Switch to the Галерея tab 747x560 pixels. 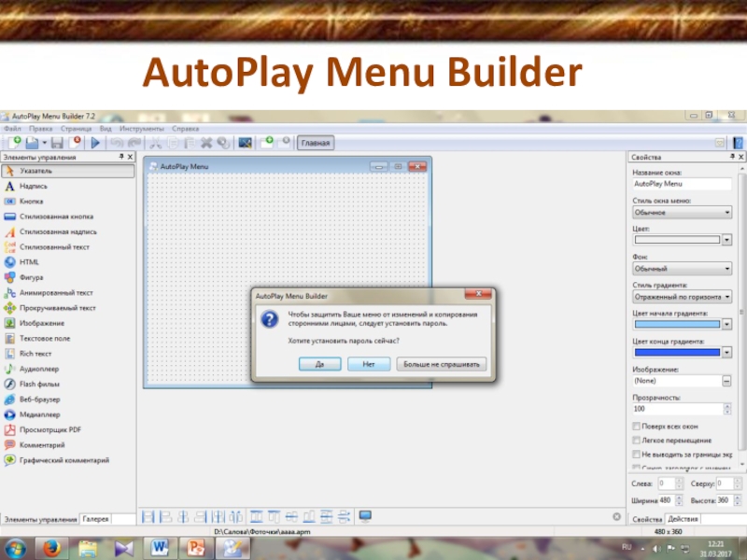95,518
